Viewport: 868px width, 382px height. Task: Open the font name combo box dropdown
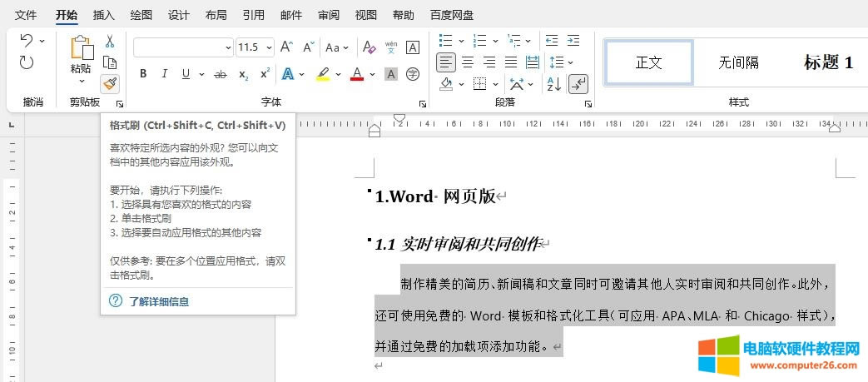(x=227, y=48)
